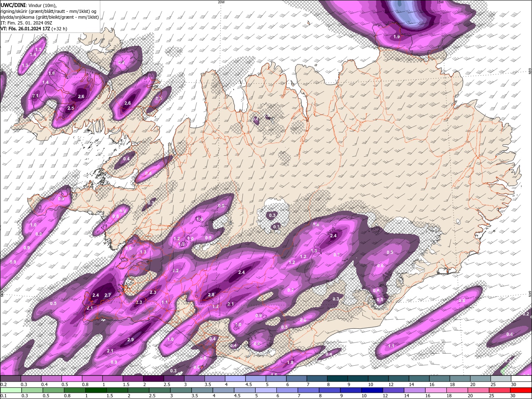532x399 pixels.
Task: Click the 2.8 precipitation value on the map
Action: point(211,295)
